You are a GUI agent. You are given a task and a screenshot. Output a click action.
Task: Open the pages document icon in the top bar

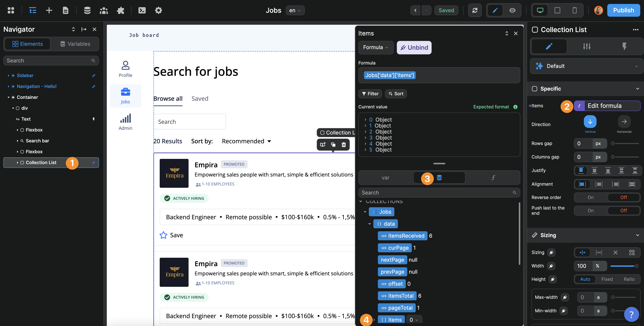click(x=65, y=10)
